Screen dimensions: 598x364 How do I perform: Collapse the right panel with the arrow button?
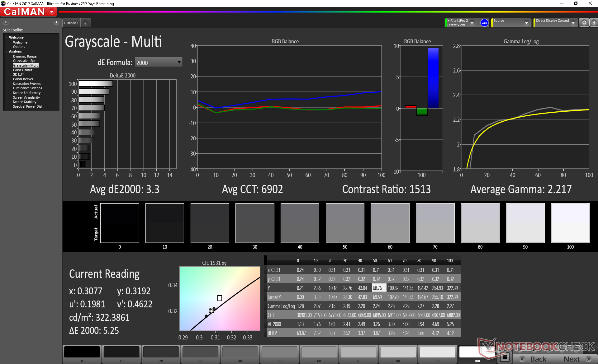tap(594, 23)
